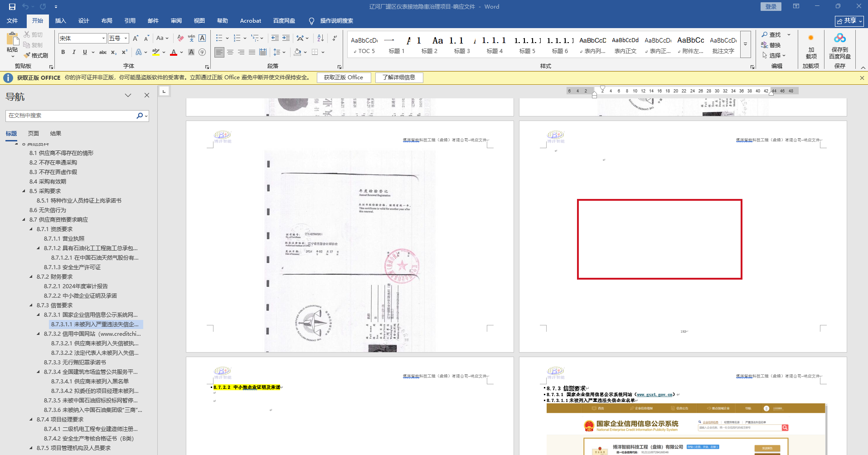Click the Replace (替换) tool
This screenshot has width=868, height=455.
pyautogui.click(x=771, y=45)
